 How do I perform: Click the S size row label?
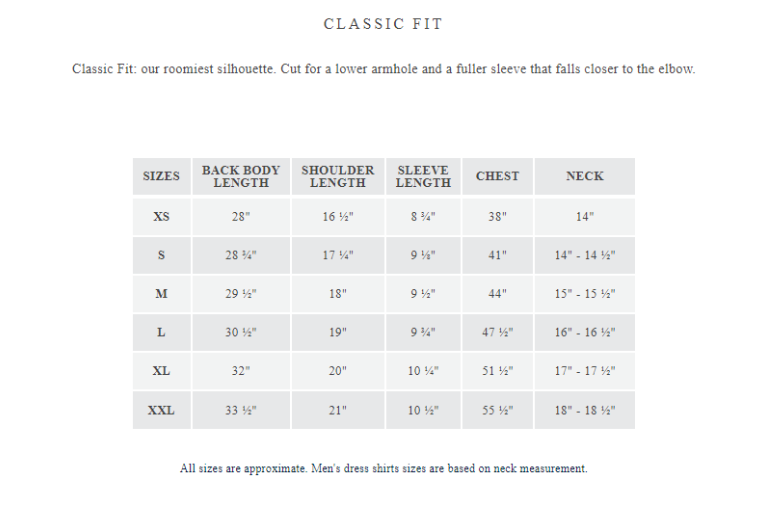pos(161,255)
